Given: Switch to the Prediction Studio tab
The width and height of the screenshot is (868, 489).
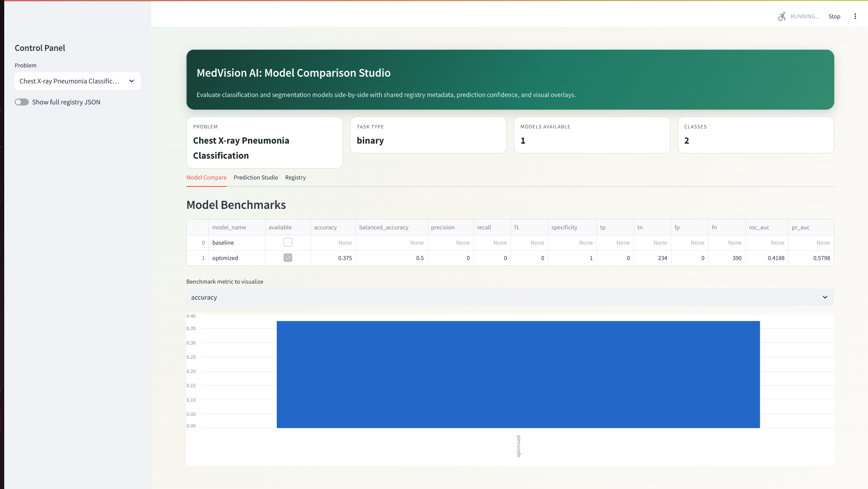Looking at the screenshot, I should [x=256, y=178].
